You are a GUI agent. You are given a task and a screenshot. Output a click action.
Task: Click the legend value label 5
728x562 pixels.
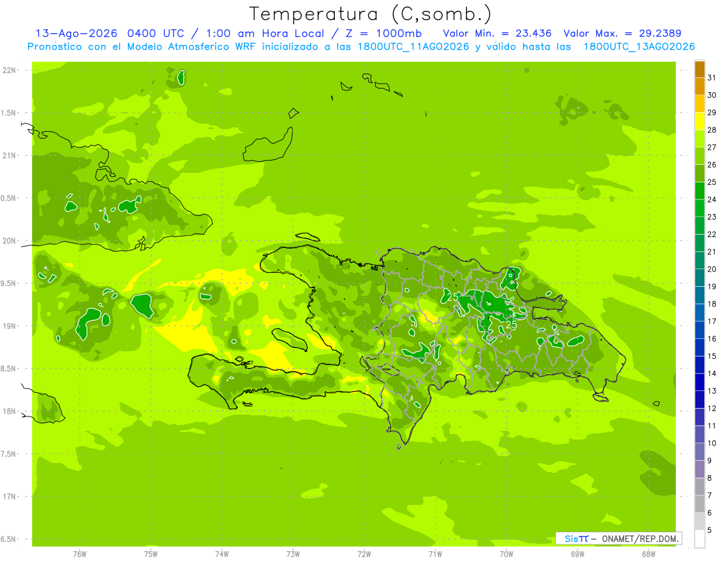click(x=710, y=530)
